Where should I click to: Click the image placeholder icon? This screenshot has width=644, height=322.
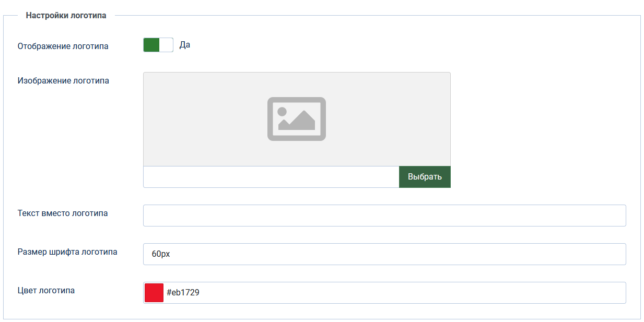pyautogui.click(x=296, y=118)
